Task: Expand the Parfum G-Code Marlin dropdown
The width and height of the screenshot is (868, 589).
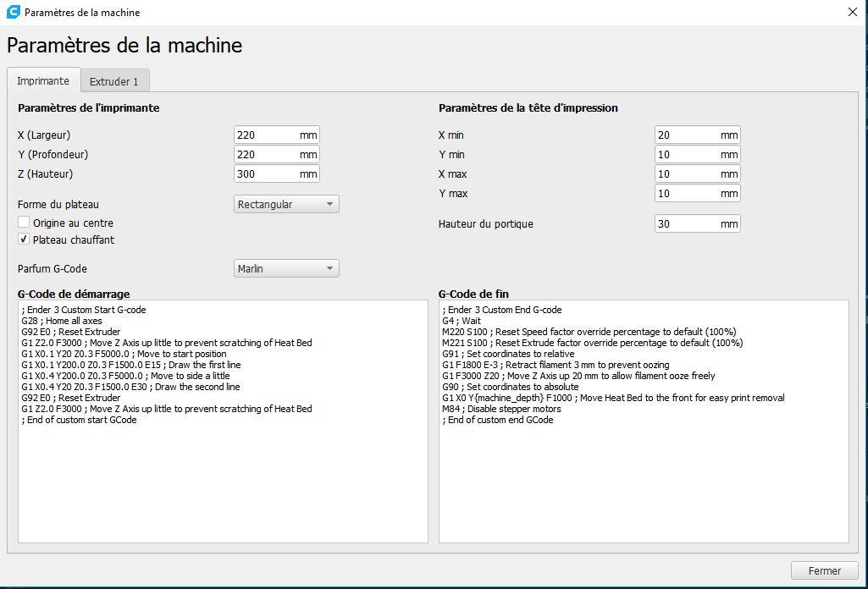Action: tap(286, 268)
